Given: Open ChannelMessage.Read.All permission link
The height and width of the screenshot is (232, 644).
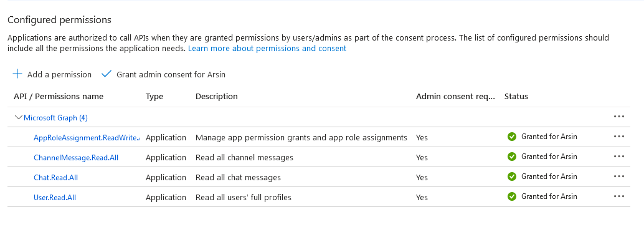Looking at the screenshot, I should point(76,158).
